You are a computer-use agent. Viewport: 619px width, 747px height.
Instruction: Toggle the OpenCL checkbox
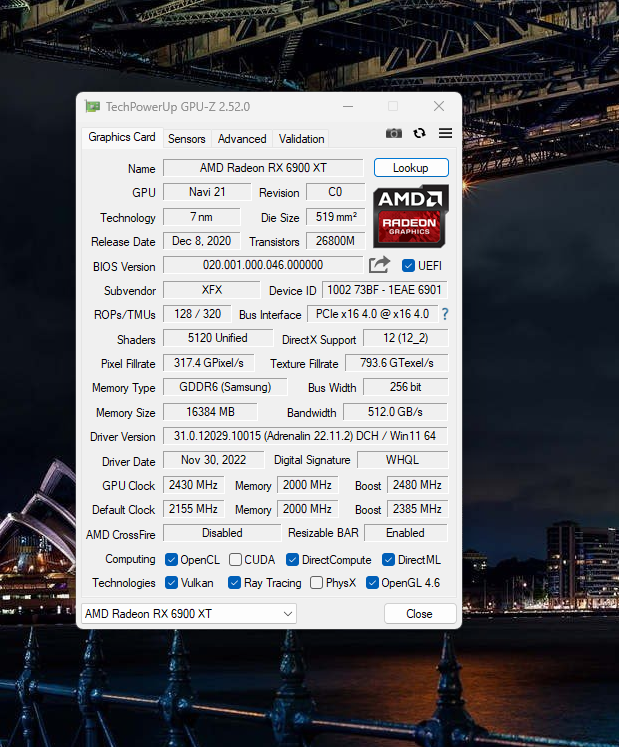click(171, 559)
